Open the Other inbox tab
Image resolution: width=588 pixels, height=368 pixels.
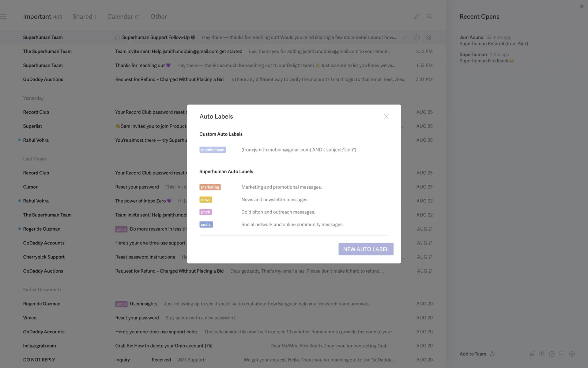coord(158,17)
